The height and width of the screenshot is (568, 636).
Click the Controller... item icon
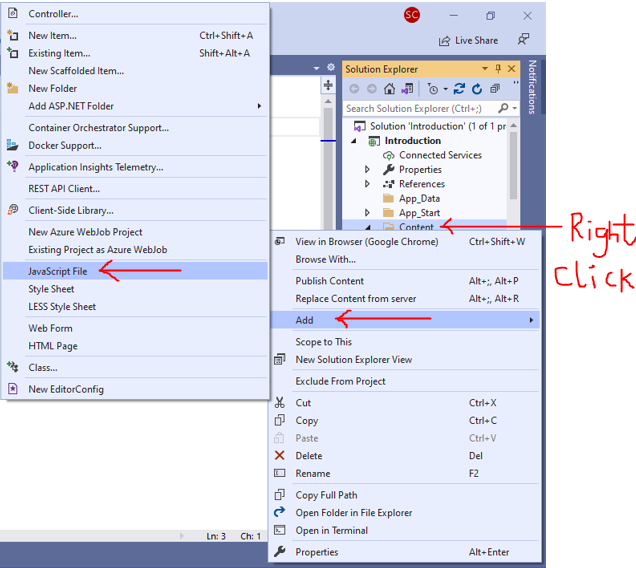13,13
